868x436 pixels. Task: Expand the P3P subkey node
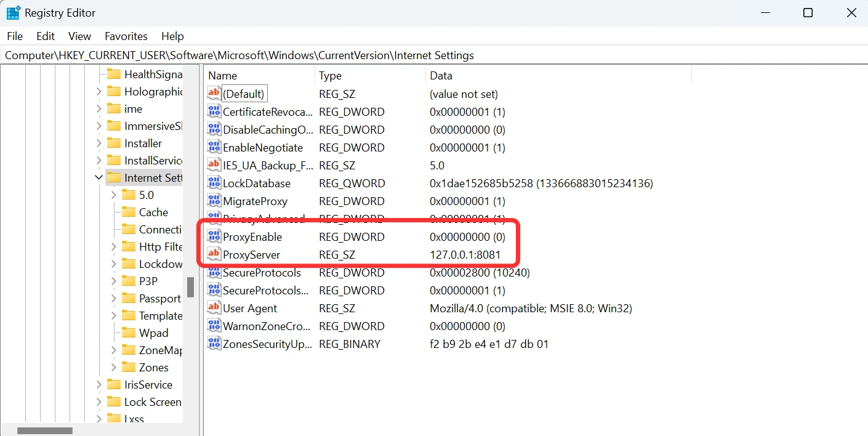click(113, 281)
